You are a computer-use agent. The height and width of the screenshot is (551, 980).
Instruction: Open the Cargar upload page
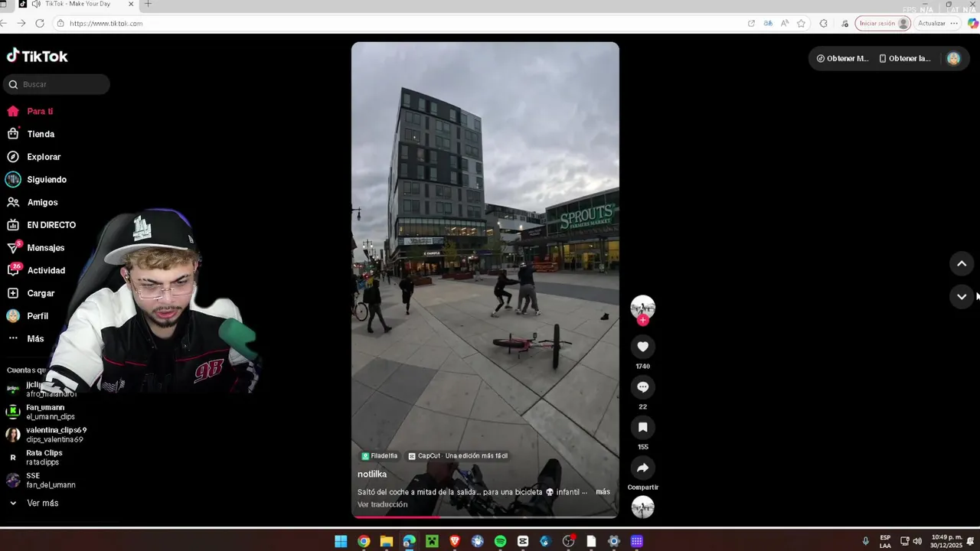pos(31,293)
